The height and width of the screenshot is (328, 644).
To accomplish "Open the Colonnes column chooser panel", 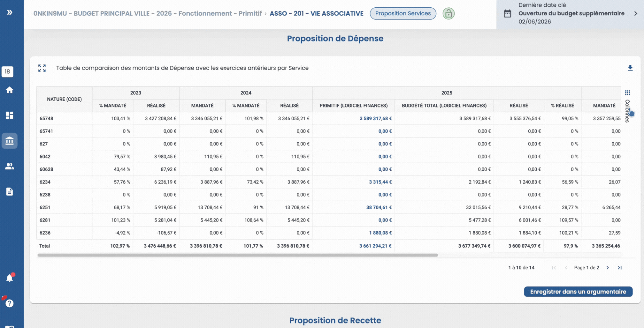I will tap(627, 106).
